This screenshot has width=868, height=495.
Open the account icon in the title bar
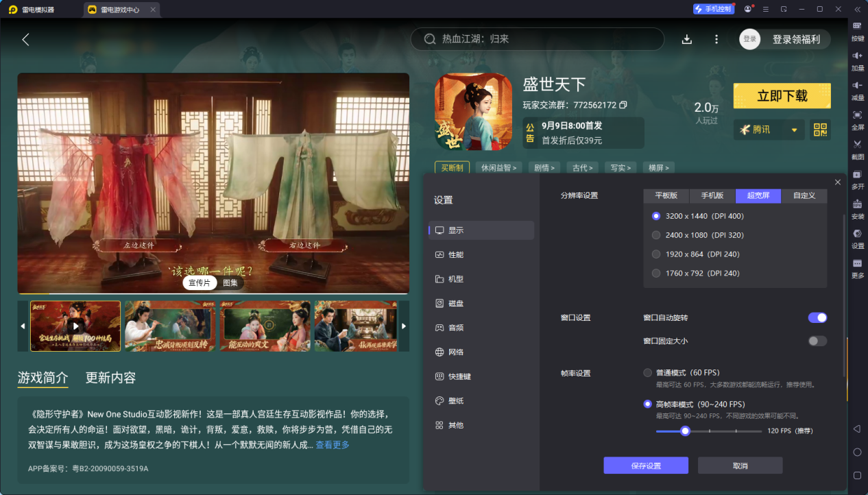pyautogui.click(x=748, y=9)
